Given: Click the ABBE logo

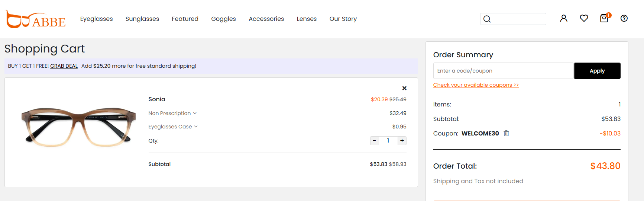Looking at the screenshot, I should tap(35, 19).
